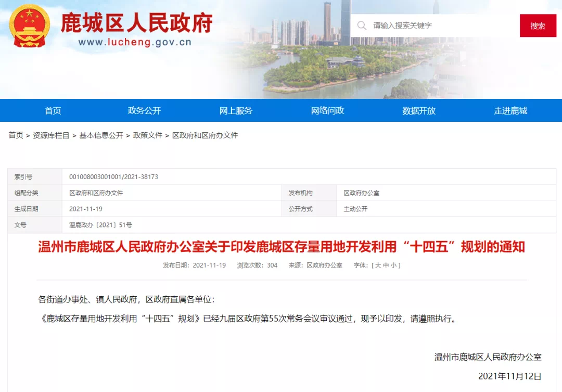Click the national emblem logo
Image resolution: width=562 pixels, height=392 pixels.
[x=29, y=26]
